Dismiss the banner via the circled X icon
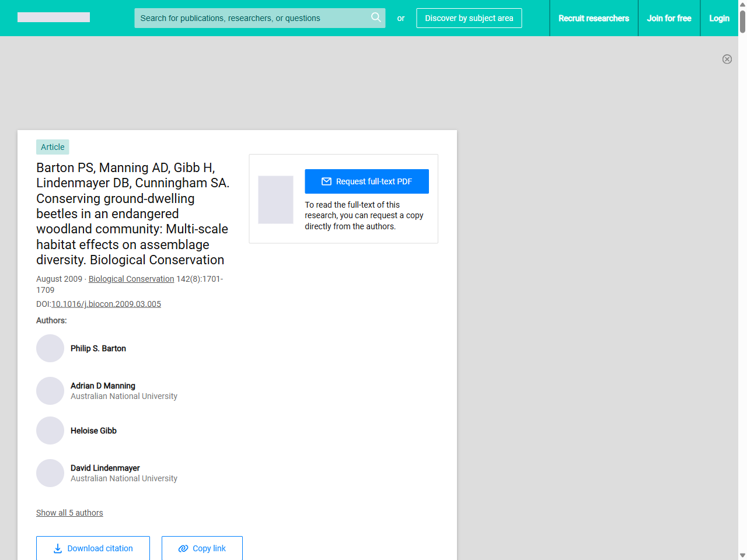This screenshot has width=747, height=560. [727, 59]
